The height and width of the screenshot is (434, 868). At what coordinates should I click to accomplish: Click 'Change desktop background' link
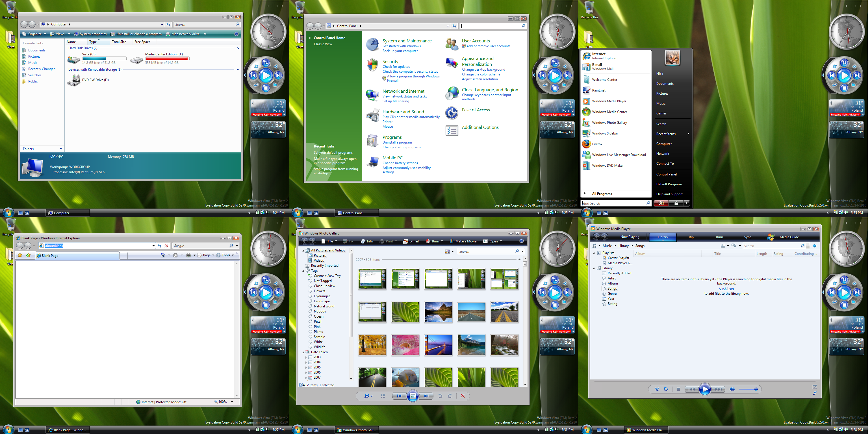click(483, 70)
